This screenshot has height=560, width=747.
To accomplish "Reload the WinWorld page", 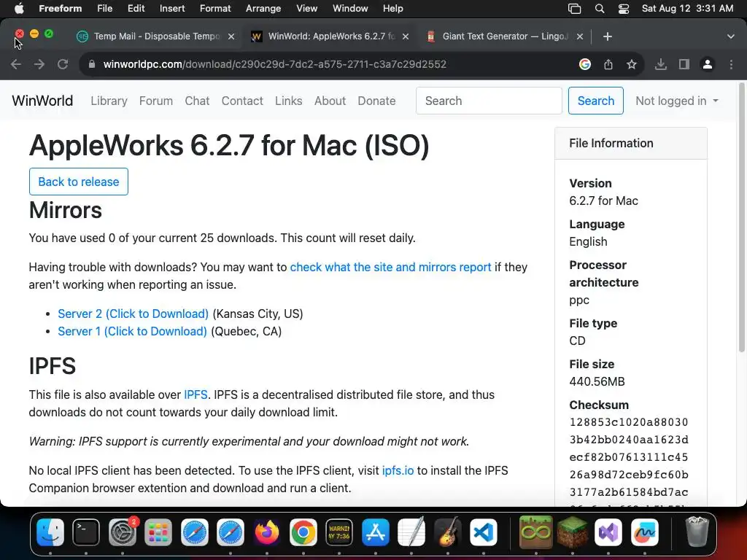I will coord(63,64).
